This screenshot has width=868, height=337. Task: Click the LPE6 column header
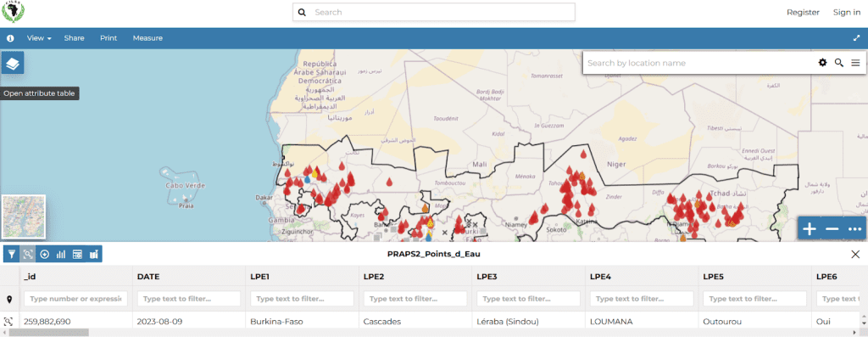click(x=836, y=276)
